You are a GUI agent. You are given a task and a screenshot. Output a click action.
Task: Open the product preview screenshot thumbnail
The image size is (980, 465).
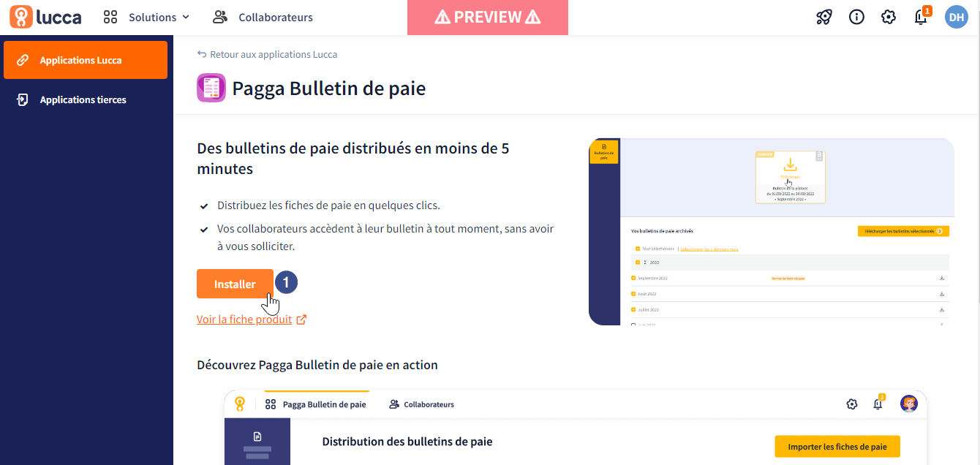click(x=772, y=231)
